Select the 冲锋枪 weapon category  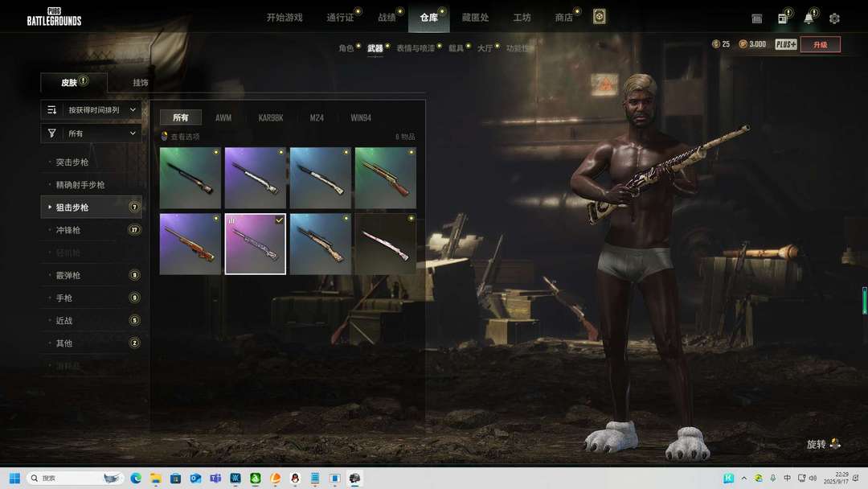coord(92,230)
